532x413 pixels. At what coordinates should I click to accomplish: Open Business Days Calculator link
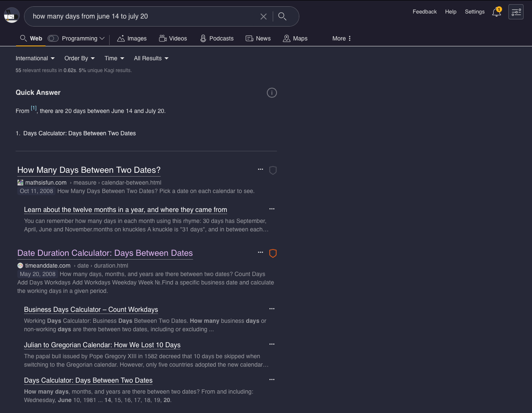tap(91, 309)
